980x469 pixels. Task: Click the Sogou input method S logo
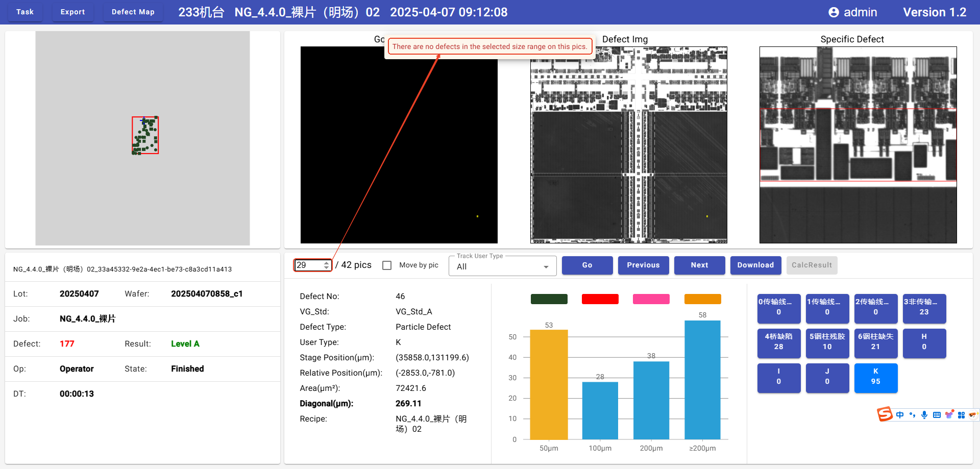[x=885, y=414]
